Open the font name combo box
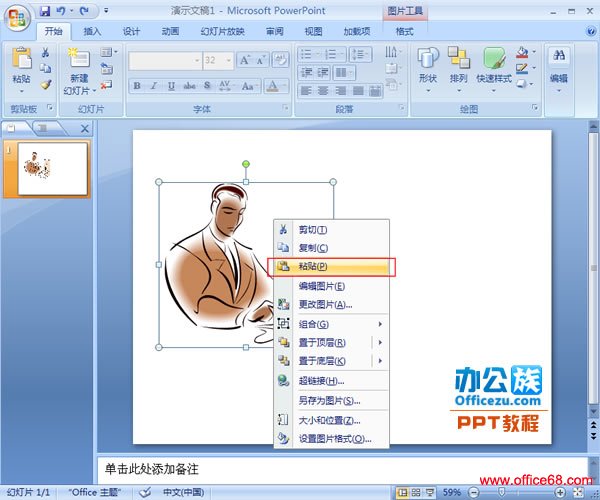The image size is (600, 500). (x=165, y=60)
